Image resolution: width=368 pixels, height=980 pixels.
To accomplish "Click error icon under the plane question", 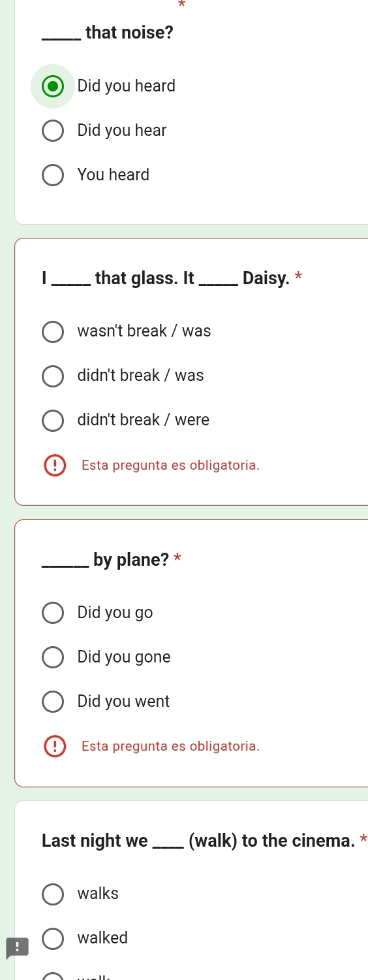I will coord(55,745).
